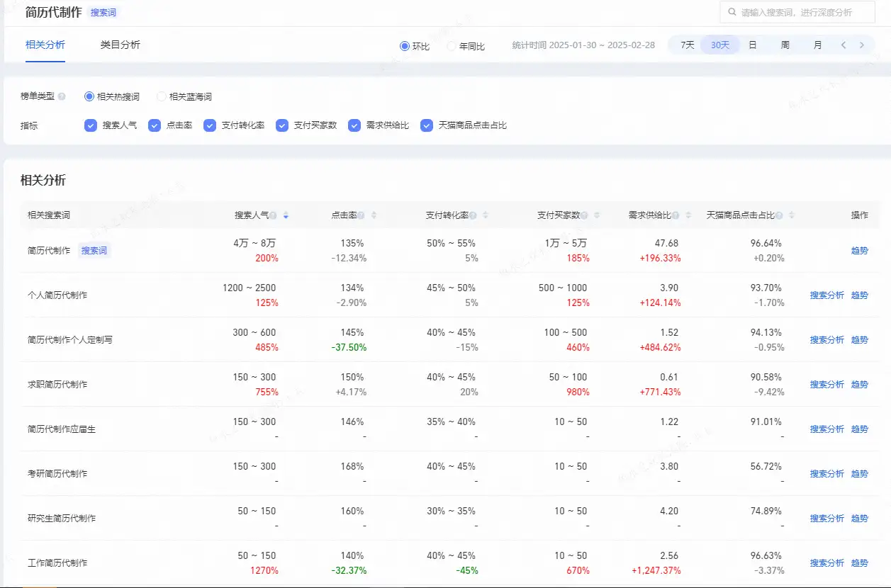Click help icon next to 榜单类型
This screenshot has height=588, width=891.
(62, 96)
